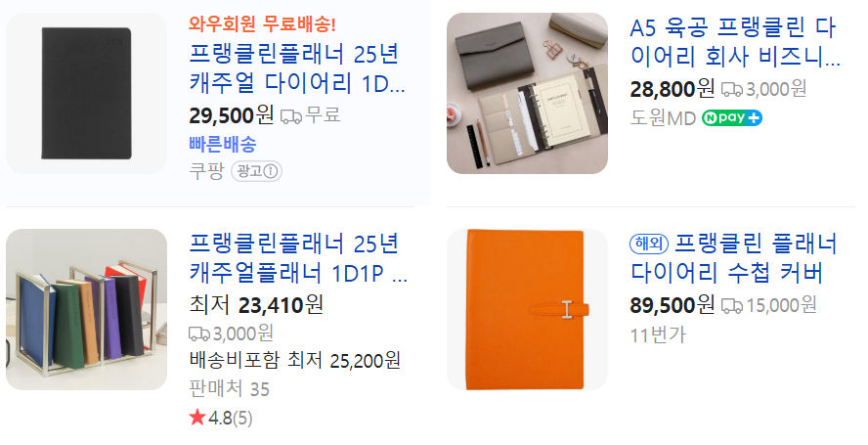868x445 pixels.
Task: Open the colorful planners on rack thumbnail
Action: [x=86, y=309]
